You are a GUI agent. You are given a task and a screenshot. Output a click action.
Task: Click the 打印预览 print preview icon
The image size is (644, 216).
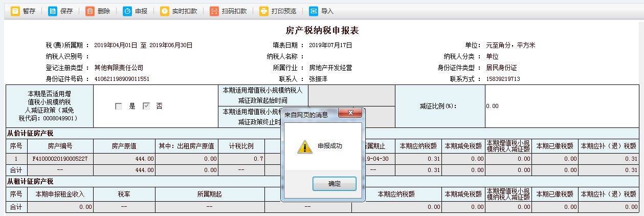264,11
